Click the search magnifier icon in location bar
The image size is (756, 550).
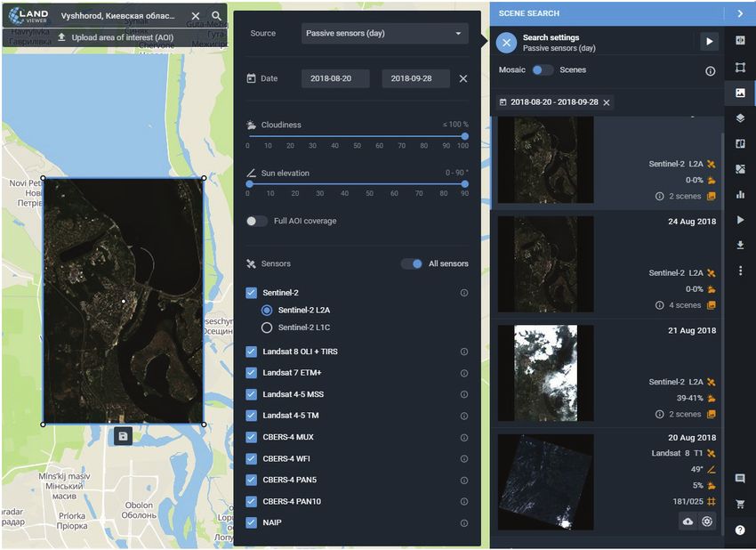pyautogui.click(x=216, y=16)
